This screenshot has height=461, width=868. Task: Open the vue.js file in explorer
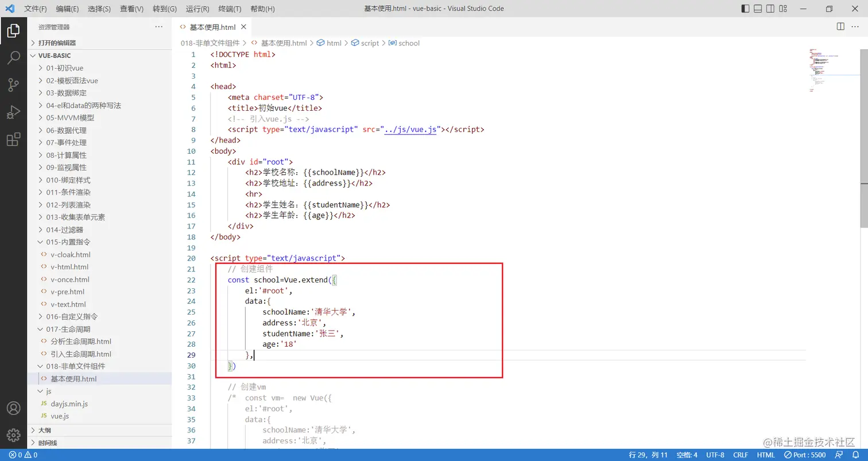[60, 416]
